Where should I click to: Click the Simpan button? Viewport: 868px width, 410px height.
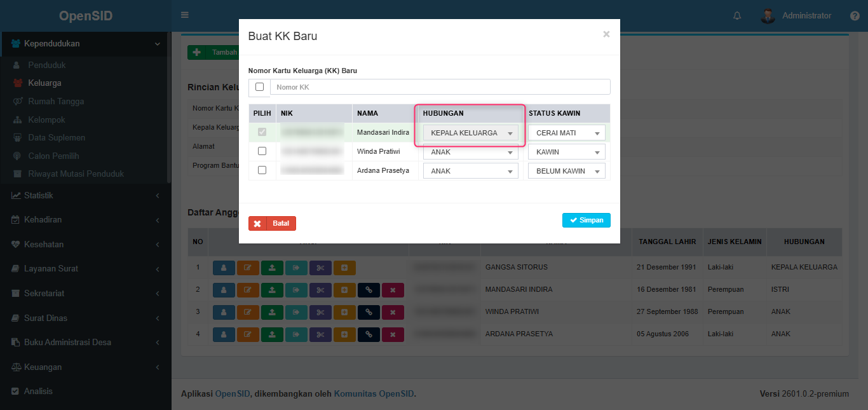[586, 220]
